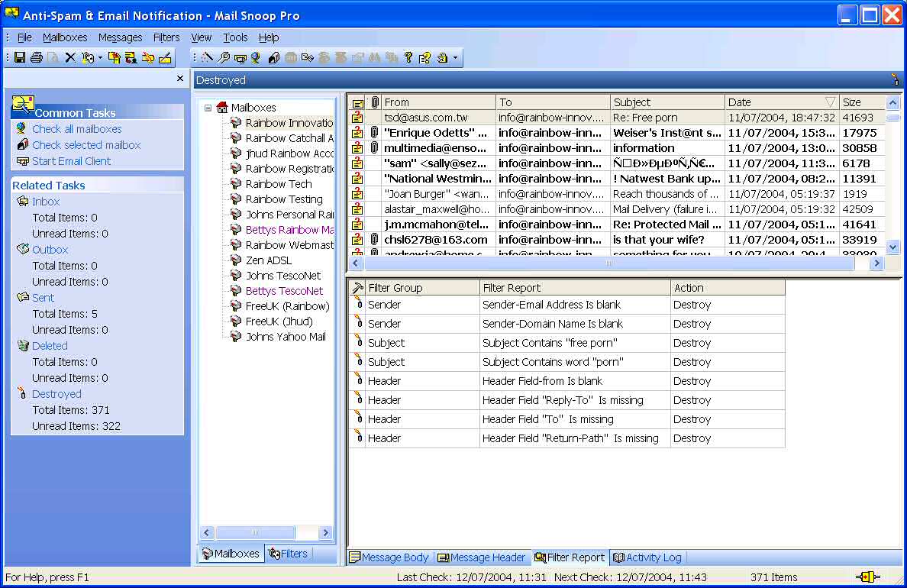This screenshot has height=588, width=907.
Task: Click the mailbox tree scroll left arrow
Action: point(207,532)
